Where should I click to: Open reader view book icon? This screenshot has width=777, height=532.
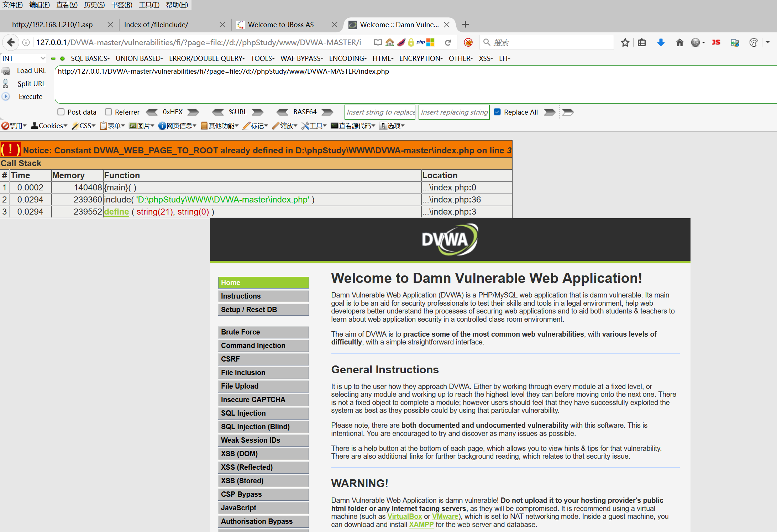coord(378,42)
